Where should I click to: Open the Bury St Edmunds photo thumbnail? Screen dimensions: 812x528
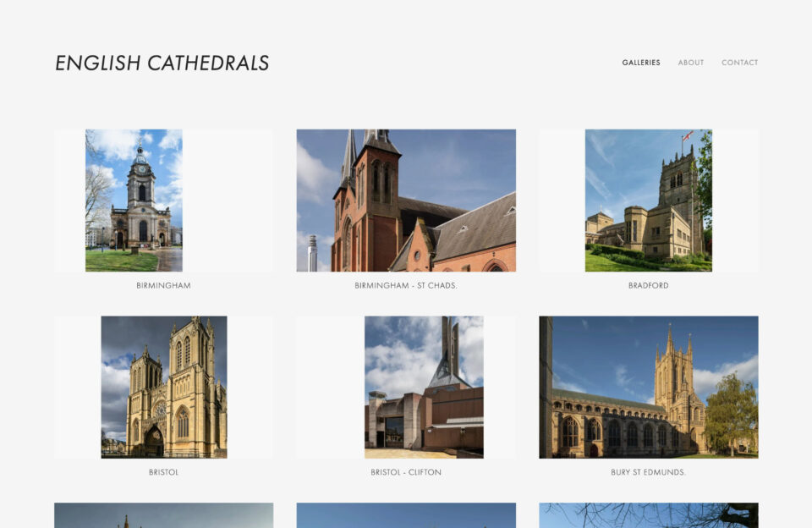(649, 387)
